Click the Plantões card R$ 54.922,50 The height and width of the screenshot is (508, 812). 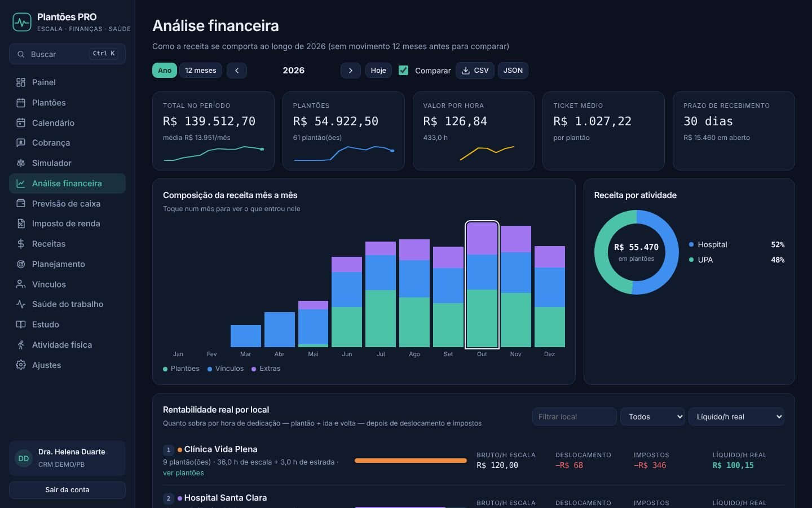pyautogui.click(x=343, y=131)
